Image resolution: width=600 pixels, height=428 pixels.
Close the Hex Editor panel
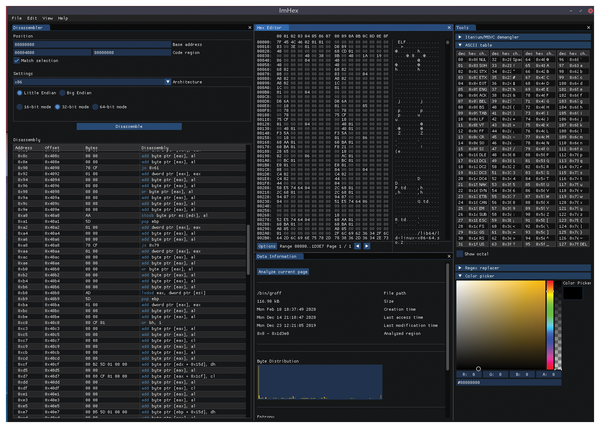click(449, 28)
